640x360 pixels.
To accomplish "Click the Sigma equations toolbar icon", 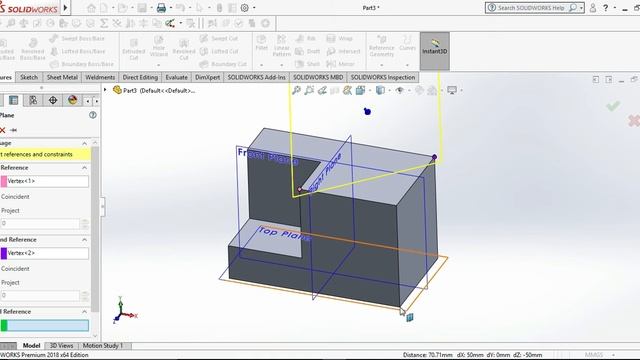I will click(104, 23).
